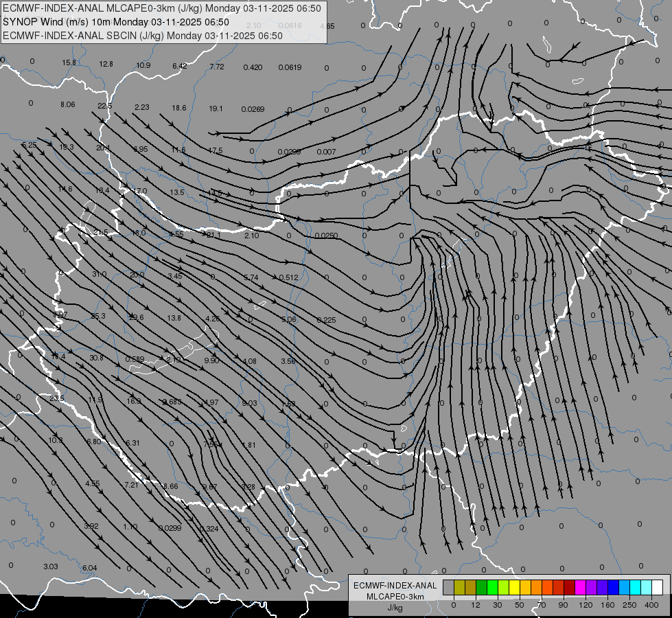
Task: Click the legend scale value '120'
Action: click(x=586, y=605)
